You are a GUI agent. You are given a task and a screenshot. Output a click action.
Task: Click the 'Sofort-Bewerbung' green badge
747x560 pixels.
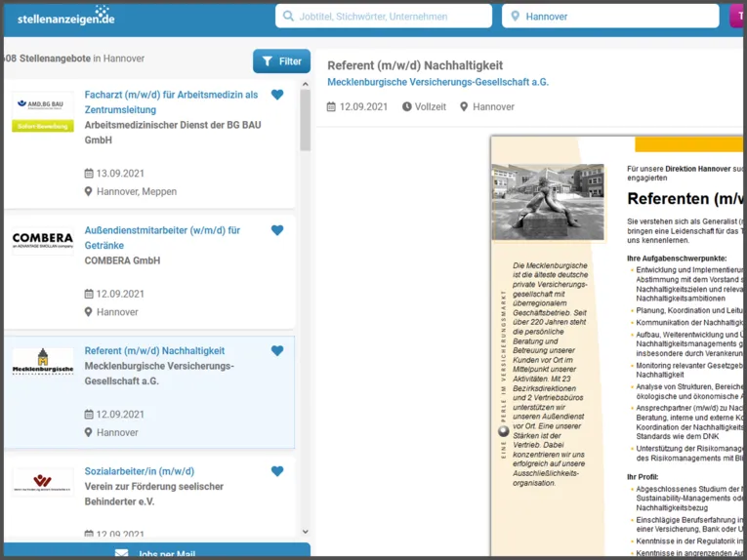tap(43, 126)
